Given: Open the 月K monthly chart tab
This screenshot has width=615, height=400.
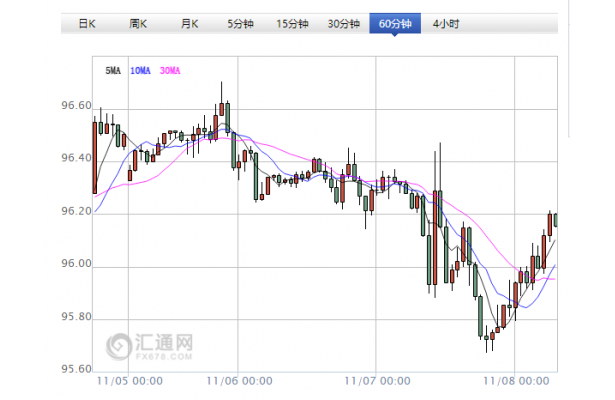Looking at the screenshot, I should point(189,24).
